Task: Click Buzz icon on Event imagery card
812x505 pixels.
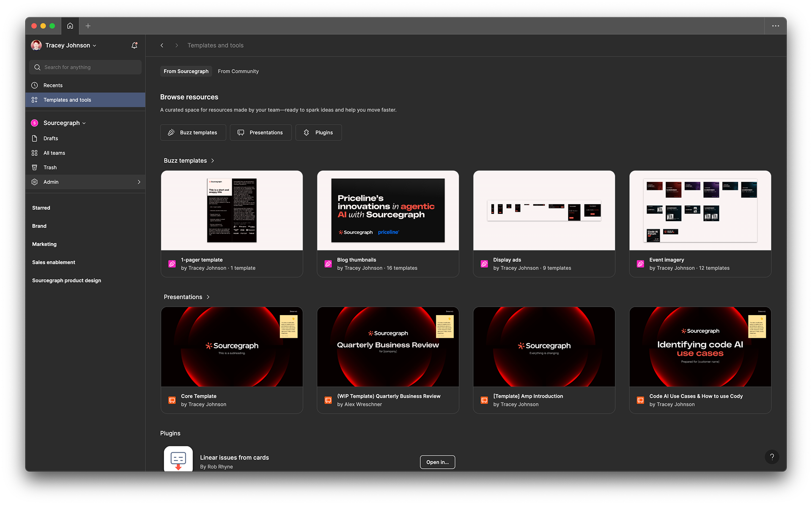Action: point(640,264)
